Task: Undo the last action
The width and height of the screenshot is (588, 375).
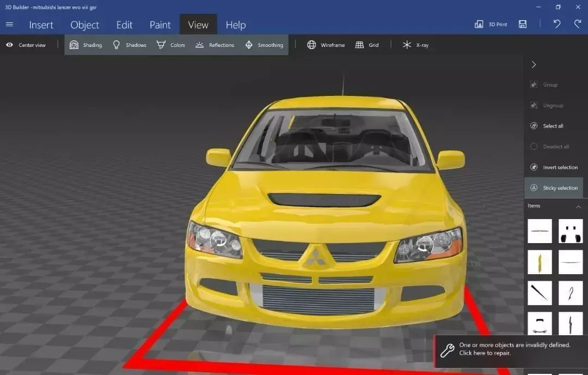Action: pos(557,25)
